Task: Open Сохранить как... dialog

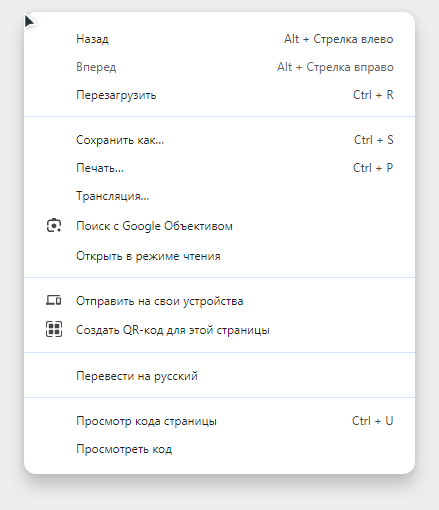Action: 219,140
